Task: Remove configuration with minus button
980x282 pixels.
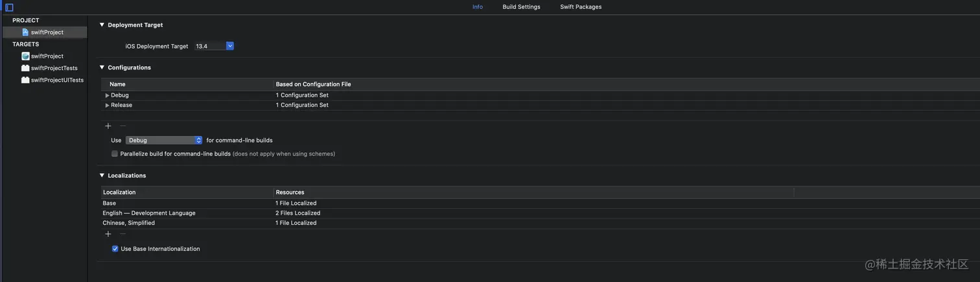Action: point(122,126)
